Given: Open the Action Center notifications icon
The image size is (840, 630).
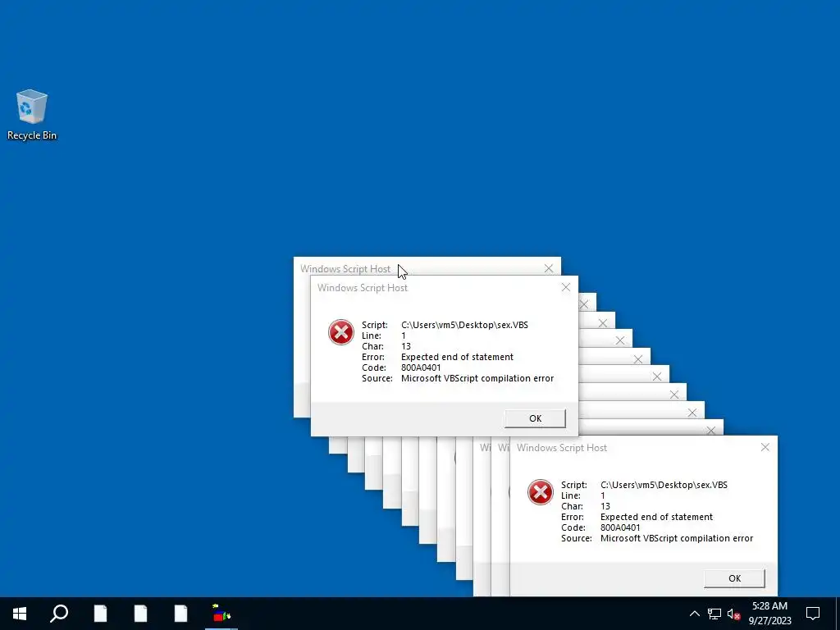Looking at the screenshot, I should coord(813,614).
